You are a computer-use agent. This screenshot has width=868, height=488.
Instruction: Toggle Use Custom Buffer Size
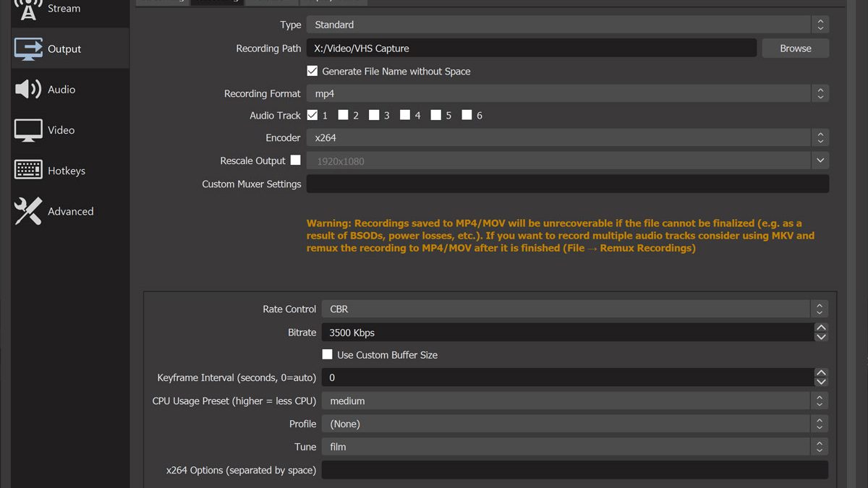[328, 354]
